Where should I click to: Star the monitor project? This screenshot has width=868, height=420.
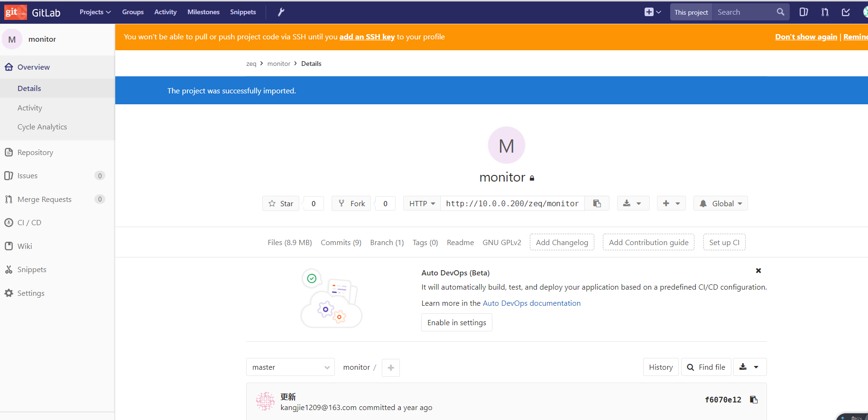click(281, 203)
